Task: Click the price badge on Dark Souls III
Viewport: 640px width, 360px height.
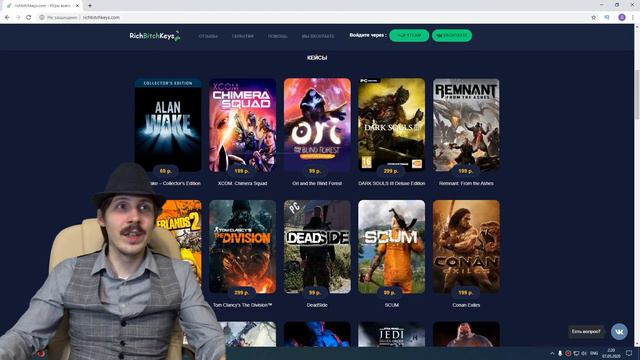Action: pyautogui.click(x=391, y=171)
